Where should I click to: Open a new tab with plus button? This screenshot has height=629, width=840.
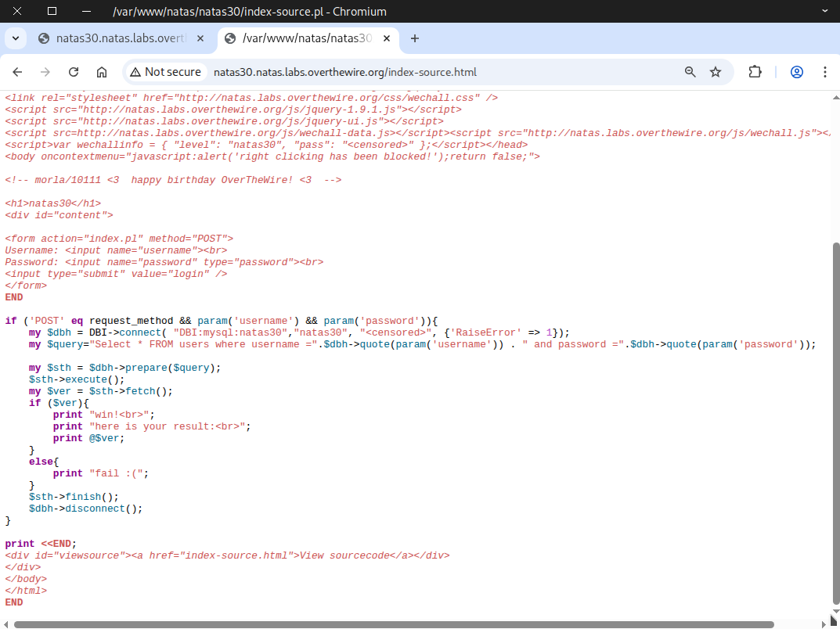pos(415,38)
